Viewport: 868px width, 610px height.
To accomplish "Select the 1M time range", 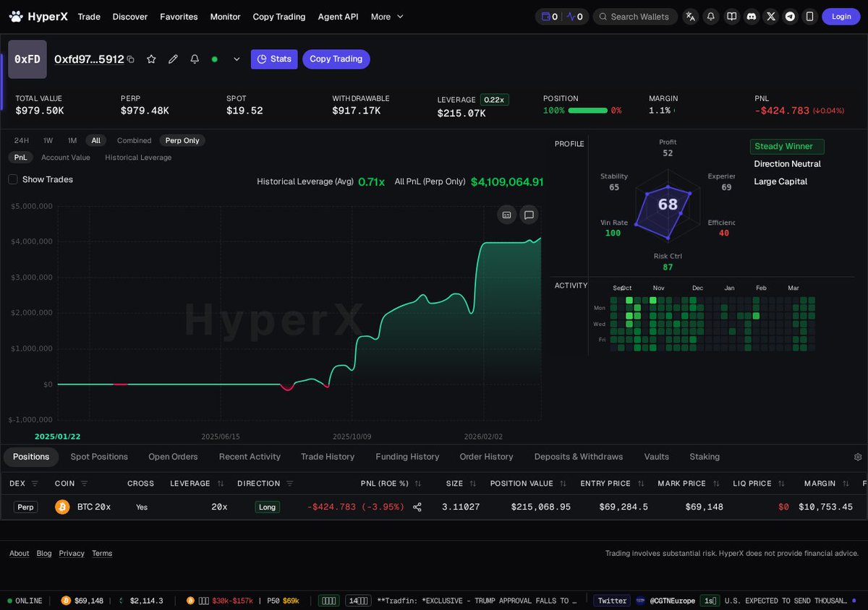I will click(72, 140).
